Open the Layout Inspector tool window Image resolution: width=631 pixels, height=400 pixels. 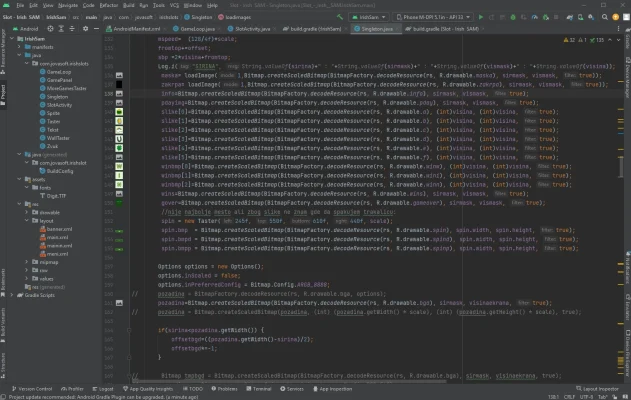(x=597, y=389)
